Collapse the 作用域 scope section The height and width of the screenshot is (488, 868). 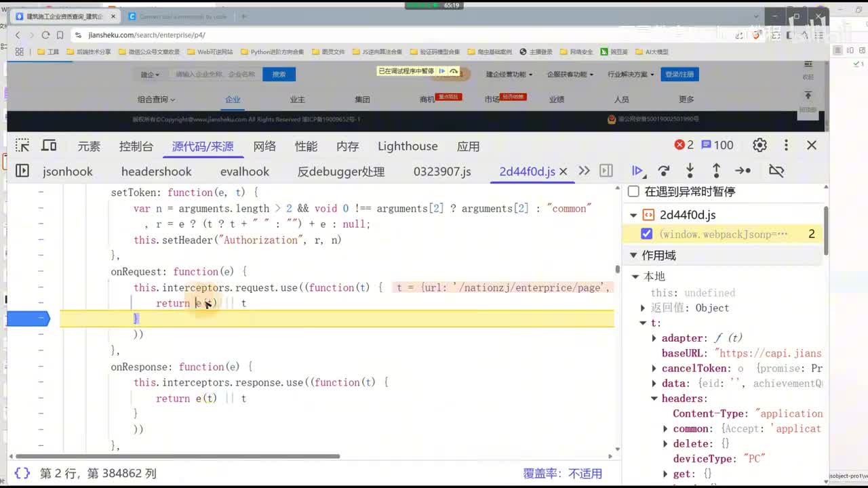(633, 256)
